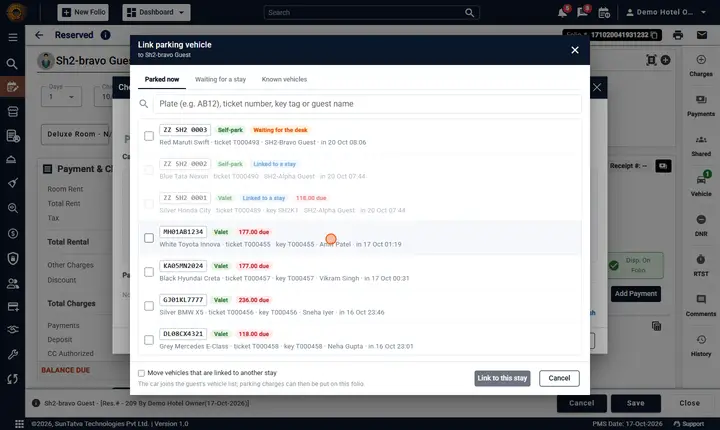Click the scan frame icon near top right
Image resolution: width=720 pixels, height=430 pixels.
pos(651,60)
